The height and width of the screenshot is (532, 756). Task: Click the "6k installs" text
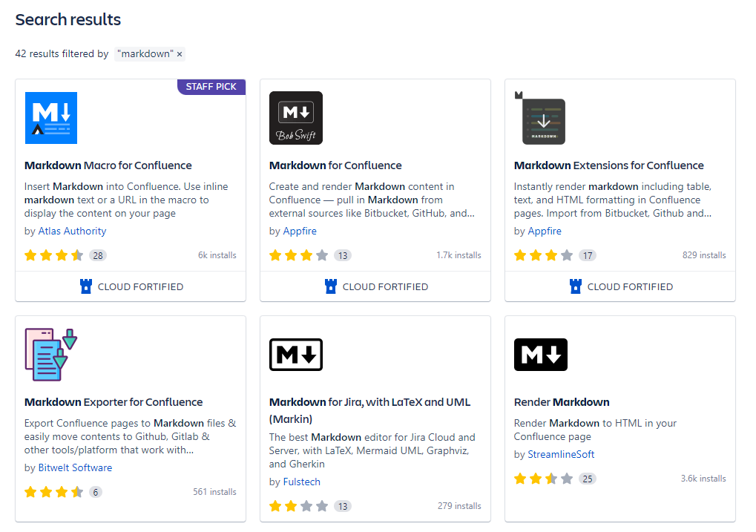(x=217, y=255)
